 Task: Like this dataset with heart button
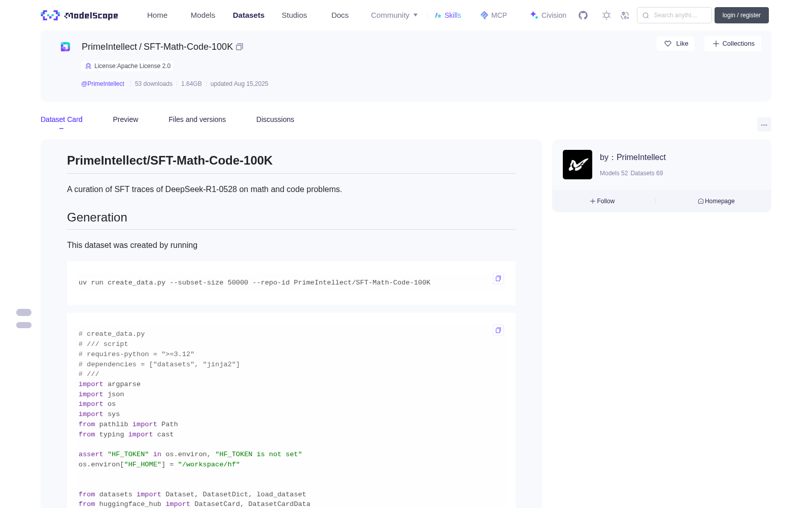676,44
